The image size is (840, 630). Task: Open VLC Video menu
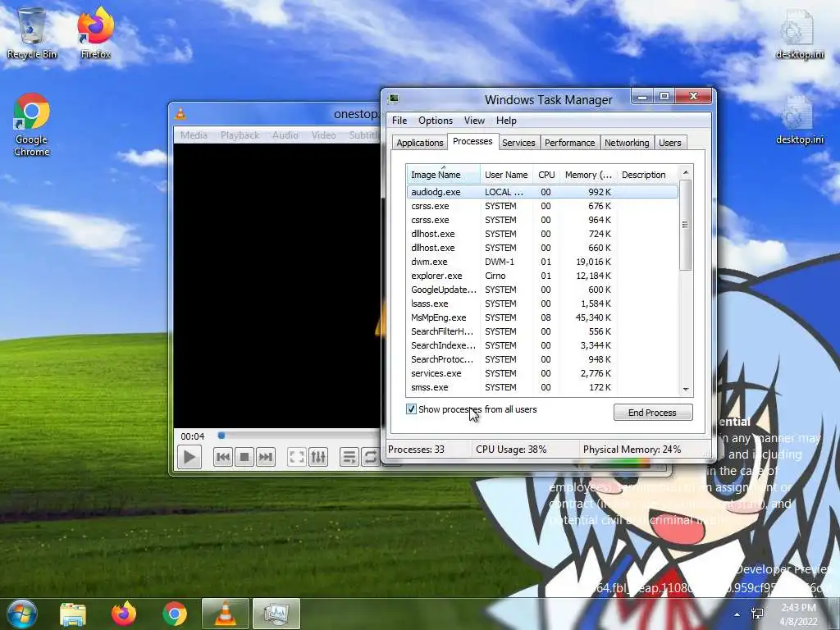tap(323, 135)
